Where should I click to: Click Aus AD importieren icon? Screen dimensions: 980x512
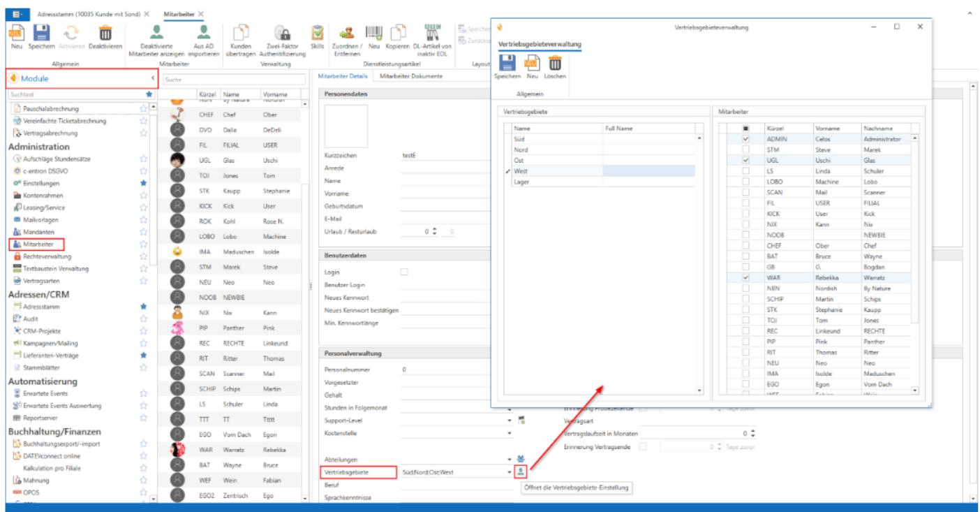(x=203, y=33)
